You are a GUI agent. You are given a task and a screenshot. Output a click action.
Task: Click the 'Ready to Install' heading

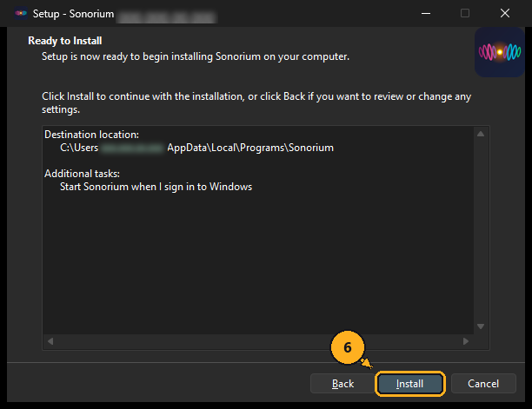[x=65, y=41]
